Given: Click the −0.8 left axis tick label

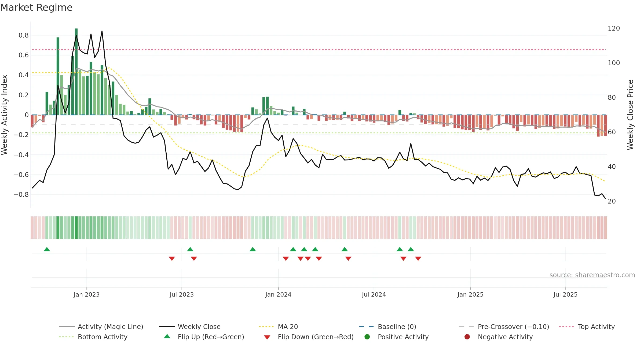Looking at the screenshot, I should [x=21, y=194].
